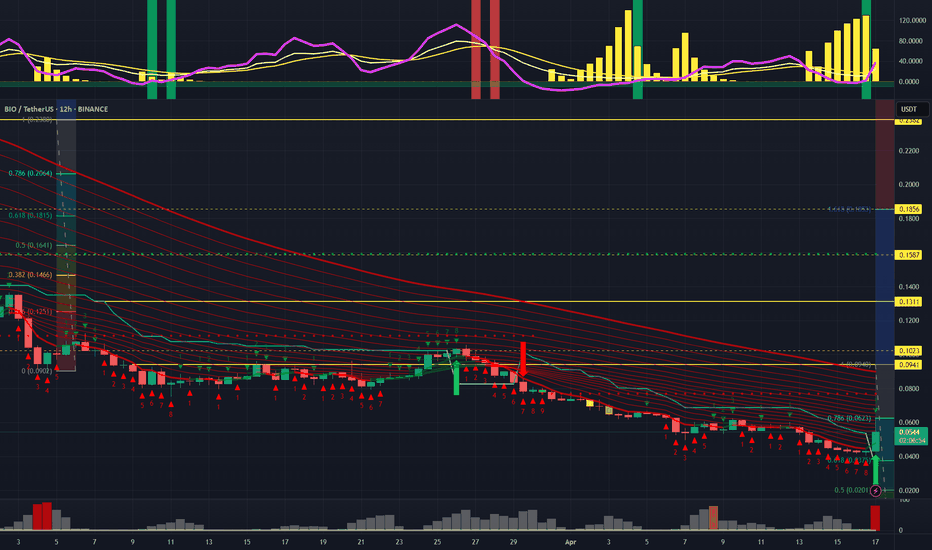Click the 0.2200 price scale value
The image size is (932, 550).
pos(909,151)
